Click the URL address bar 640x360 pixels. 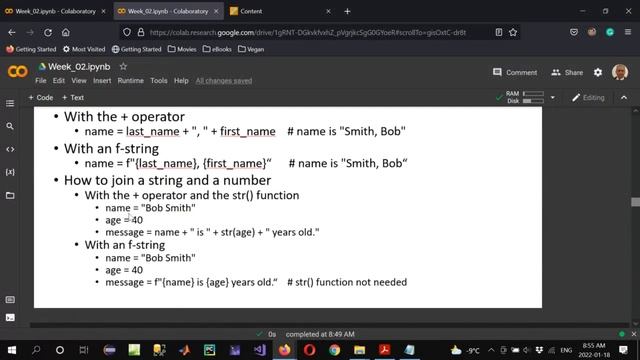[308, 32]
